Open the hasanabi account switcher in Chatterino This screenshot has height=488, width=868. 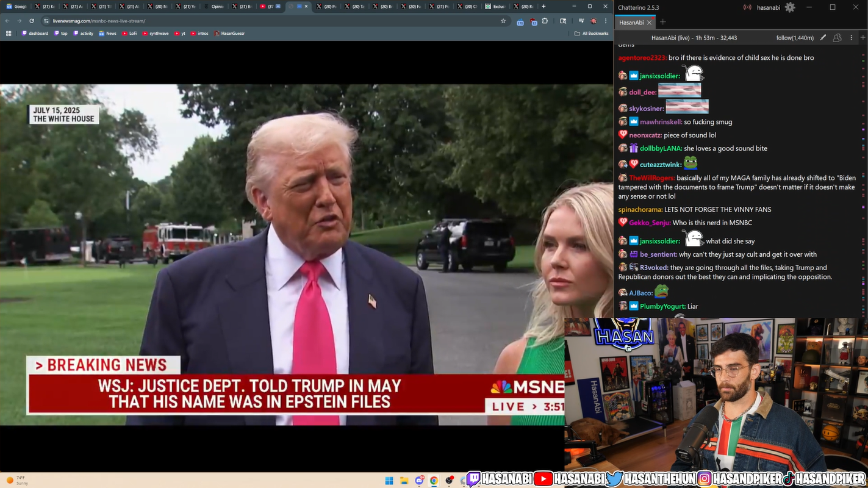[767, 7]
